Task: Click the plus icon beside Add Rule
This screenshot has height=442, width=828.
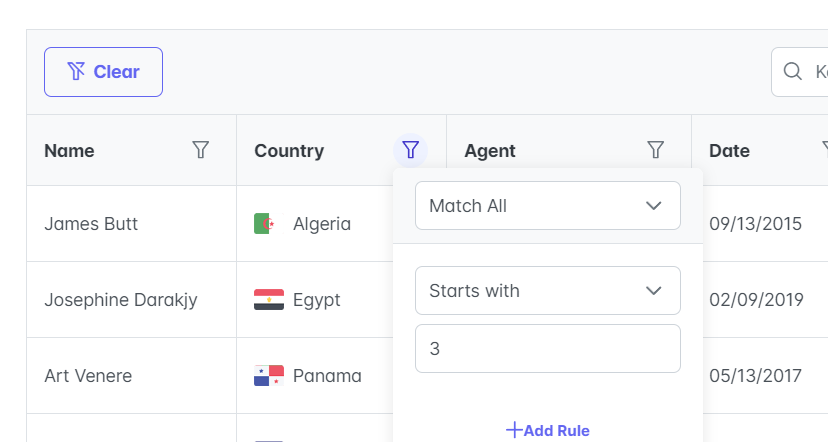Action: (x=514, y=430)
